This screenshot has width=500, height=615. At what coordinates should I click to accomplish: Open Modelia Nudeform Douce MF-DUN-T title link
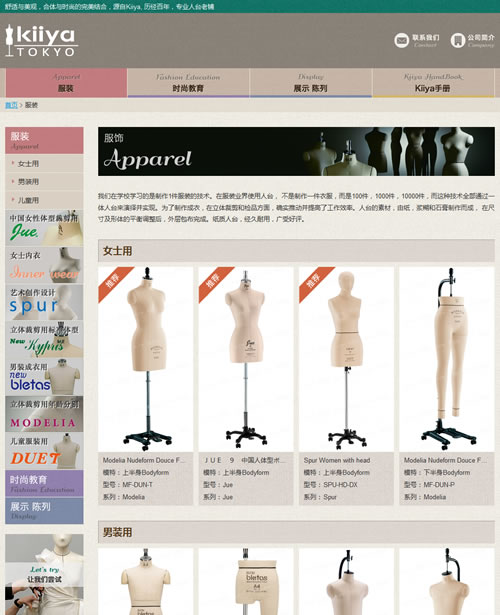click(144, 460)
